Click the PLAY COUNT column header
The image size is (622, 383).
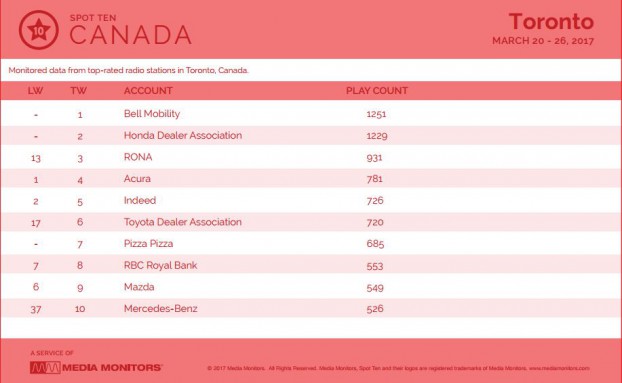pyautogui.click(x=377, y=91)
